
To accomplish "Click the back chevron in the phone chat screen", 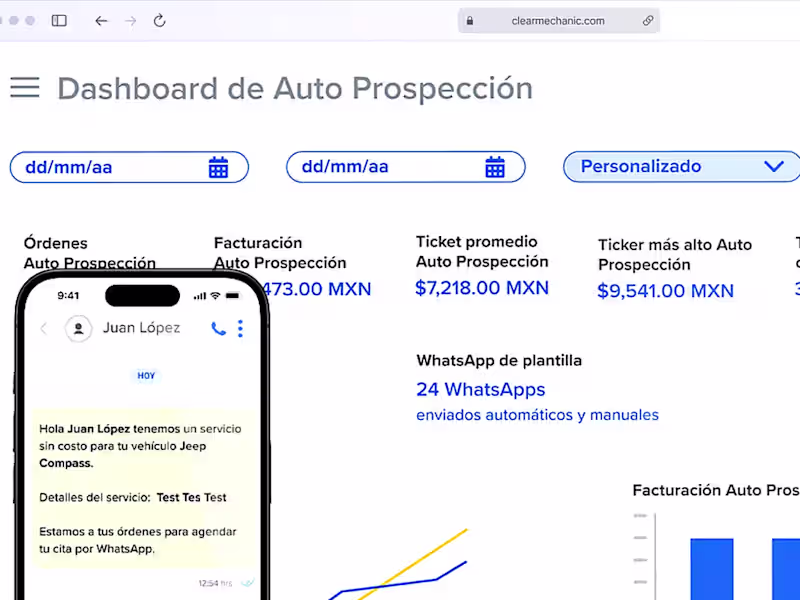I will [45, 328].
